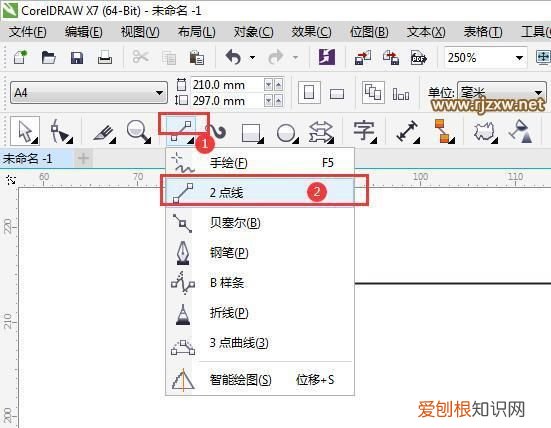Select the Pick arrow tool
This screenshot has width=551, height=428.
(x=25, y=131)
